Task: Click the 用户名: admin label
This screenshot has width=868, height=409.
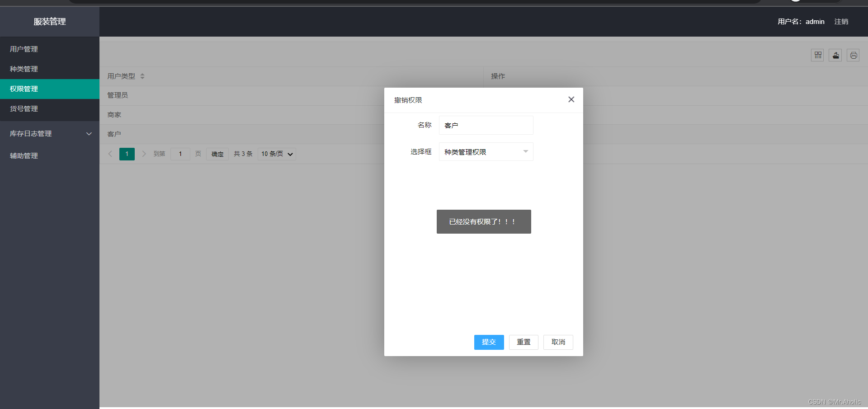Action: 801,21
